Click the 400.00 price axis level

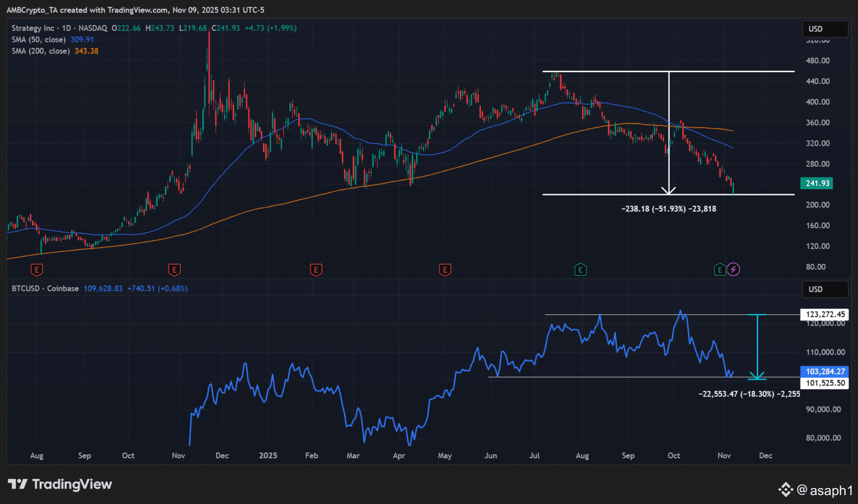pyautogui.click(x=818, y=102)
